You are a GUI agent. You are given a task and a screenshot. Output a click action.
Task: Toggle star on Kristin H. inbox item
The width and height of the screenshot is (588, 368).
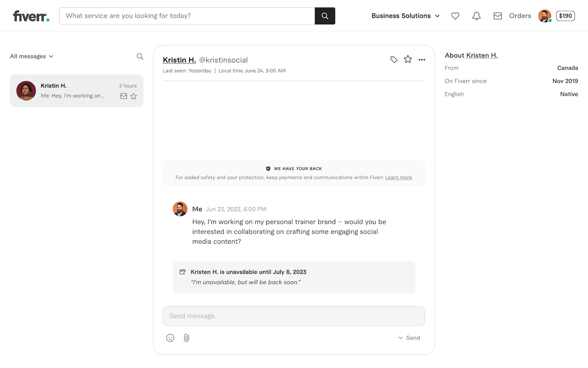tap(134, 96)
